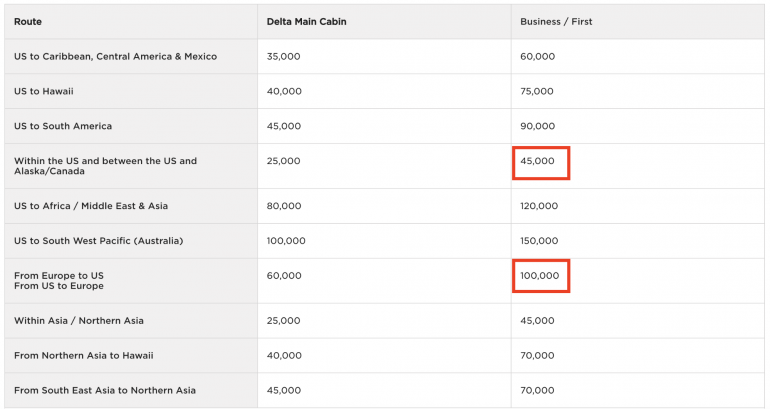Click US to Africa / Middle East & Asia
770x409 pixels.
pyautogui.click(x=91, y=206)
